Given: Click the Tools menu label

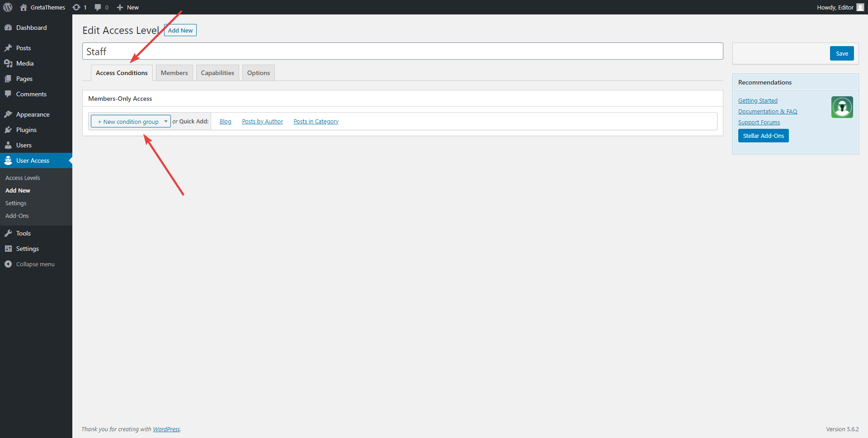Looking at the screenshot, I should click(24, 233).
